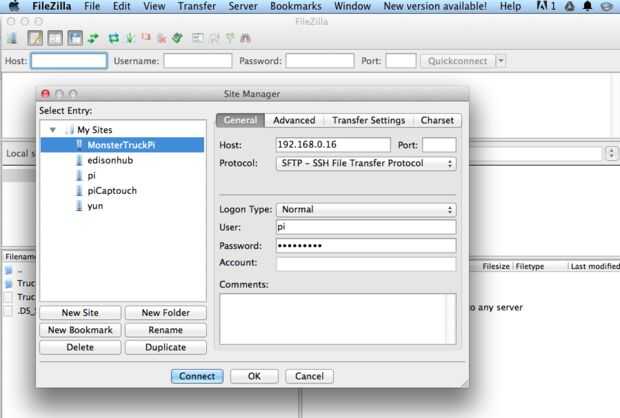The width and height of the screenshot is (620, 418).
Task: Open the FileZilla application menu
Action: point(51,6)
